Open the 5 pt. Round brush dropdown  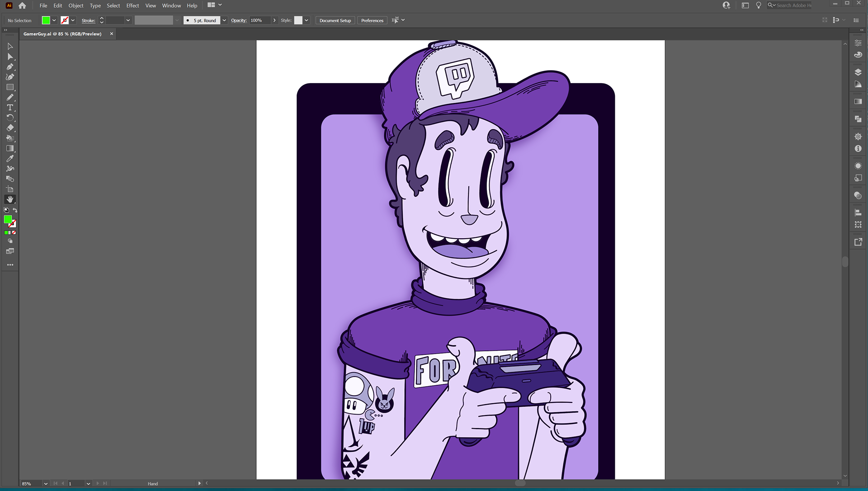tap(224, 20)
